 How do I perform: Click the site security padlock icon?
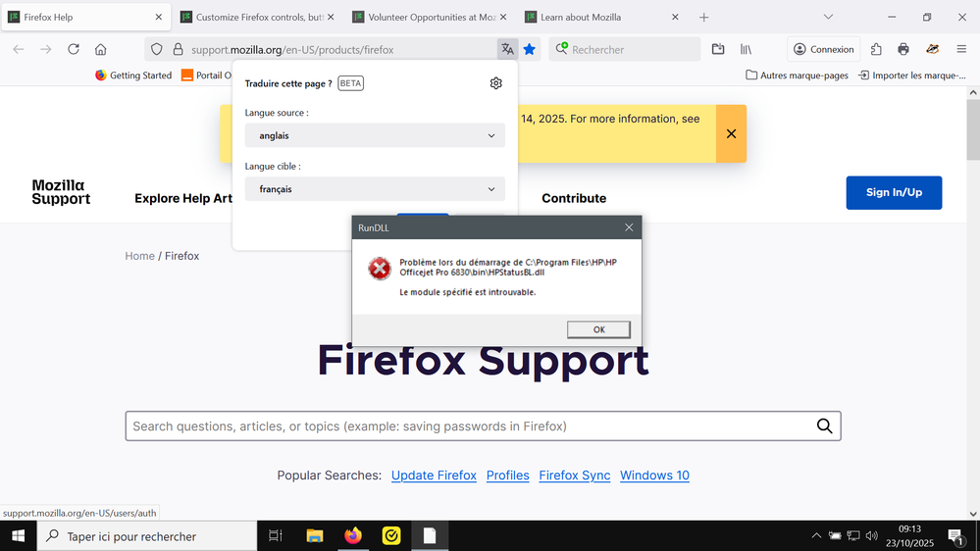click(x=179, y=49)
